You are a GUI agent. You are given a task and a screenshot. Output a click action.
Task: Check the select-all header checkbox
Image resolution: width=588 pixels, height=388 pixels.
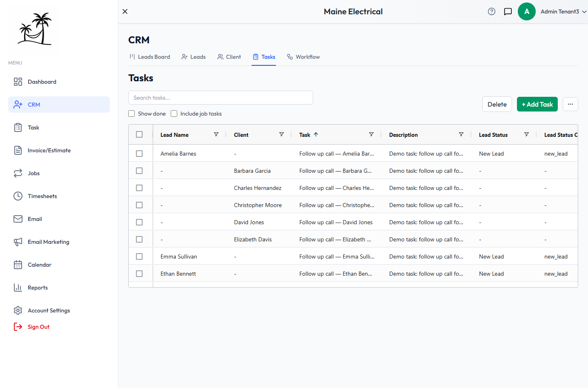[x=139, y=134]
